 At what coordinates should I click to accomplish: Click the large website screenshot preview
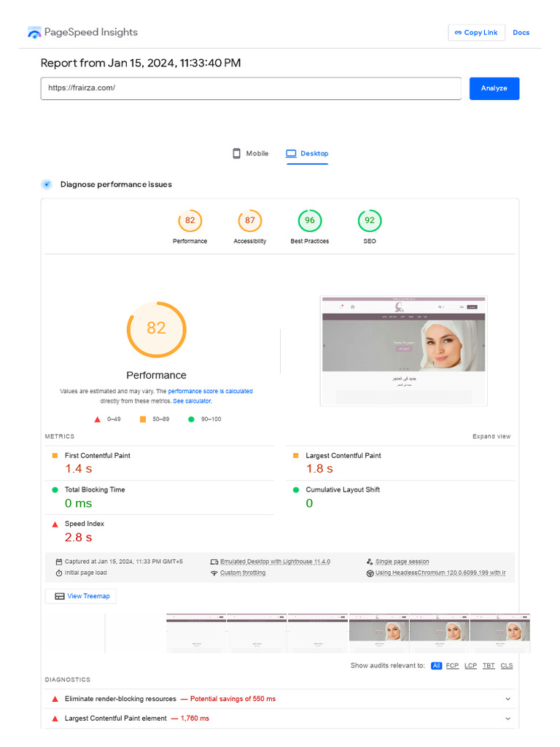404,351
